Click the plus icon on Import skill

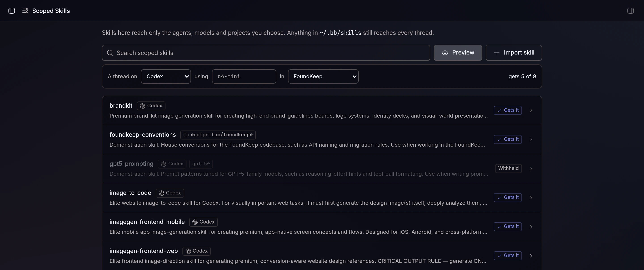[497, 53]
